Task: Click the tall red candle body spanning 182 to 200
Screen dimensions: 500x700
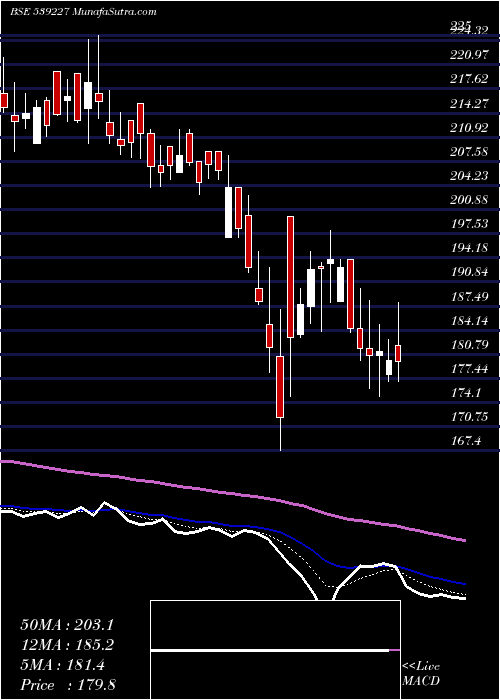Action: 291,277
